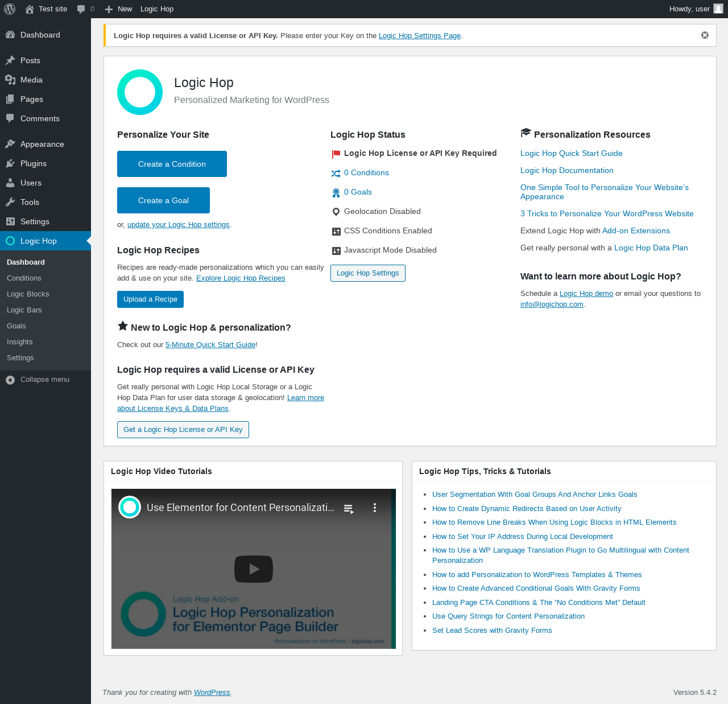Viewport: 728px width, 704px height.
Task: Open Use Query Strings for Content Personalization
Action: 508,616
